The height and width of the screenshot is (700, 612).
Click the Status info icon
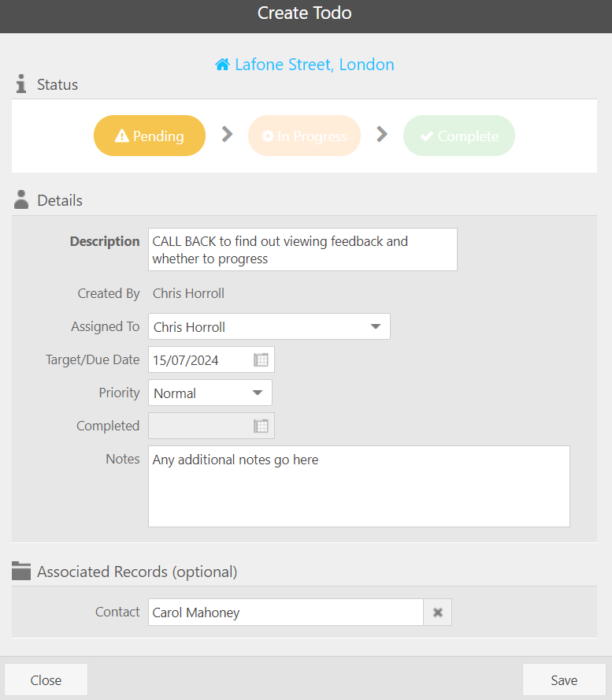point(21,84)
